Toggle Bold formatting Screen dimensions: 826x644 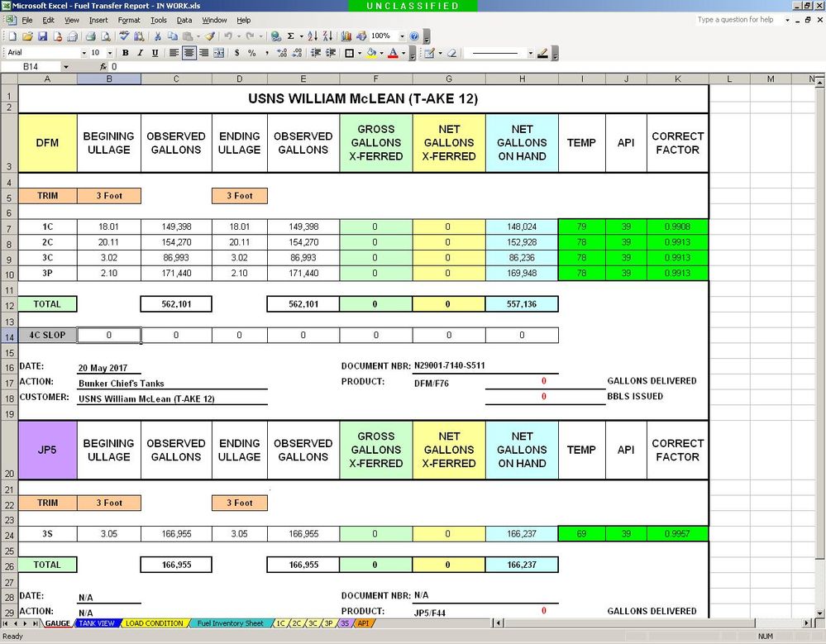click(x=126, y=53)
